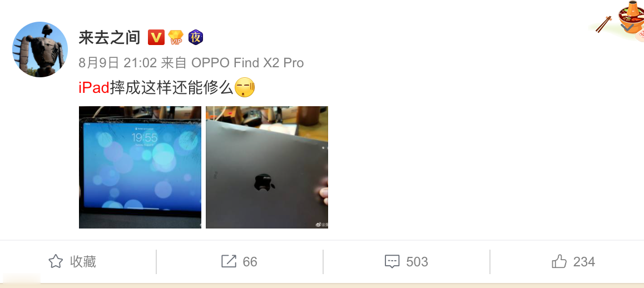644x288 pixels.
Task: Open the robot profile avatar
Action: [x=40, y=49]
